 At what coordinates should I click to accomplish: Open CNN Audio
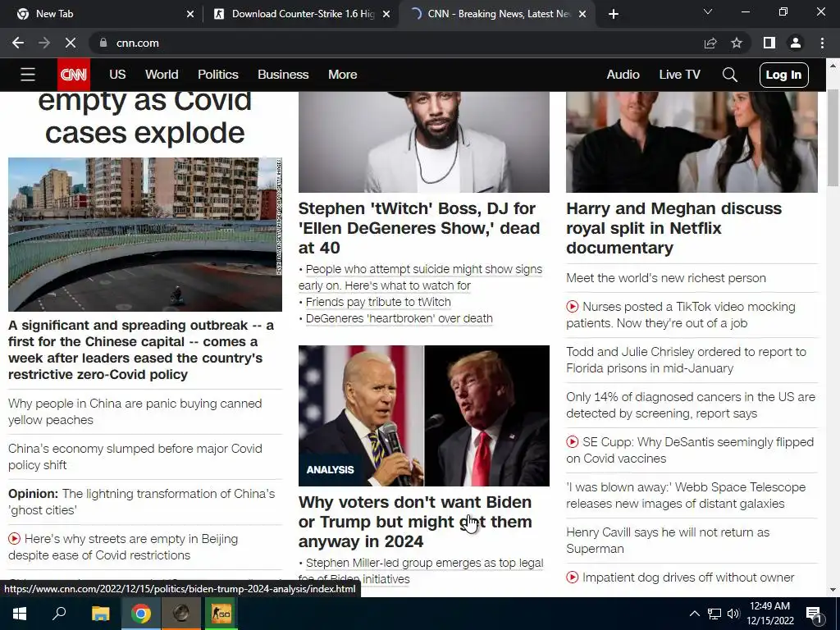[623, 75]
